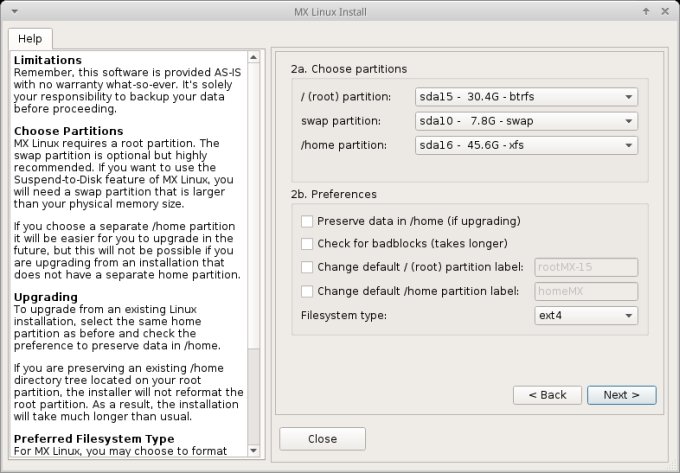
Task: Open the / (root) partition dropdown
Action: [526, 97]
